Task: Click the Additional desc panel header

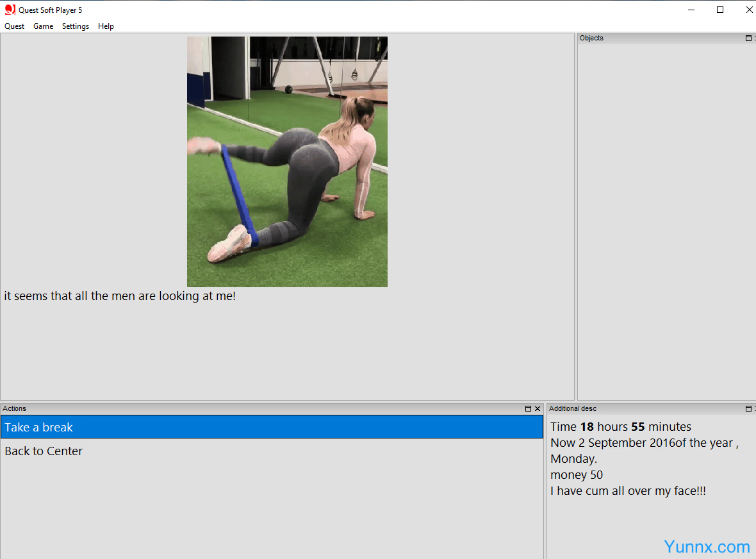Action: coord(573,409)
